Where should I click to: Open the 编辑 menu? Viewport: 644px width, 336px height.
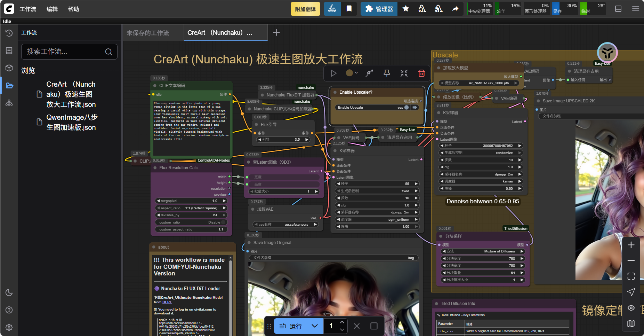point(52,9)
